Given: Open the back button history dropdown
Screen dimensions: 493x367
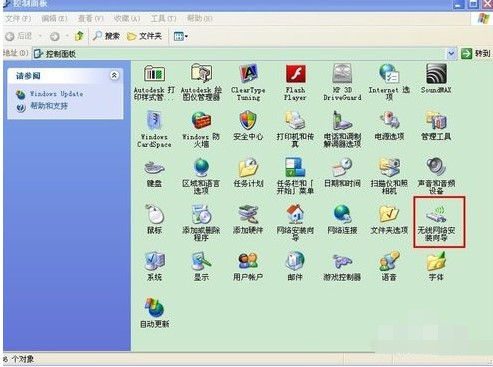Looking at the screenshot, I should coord(41,36).
